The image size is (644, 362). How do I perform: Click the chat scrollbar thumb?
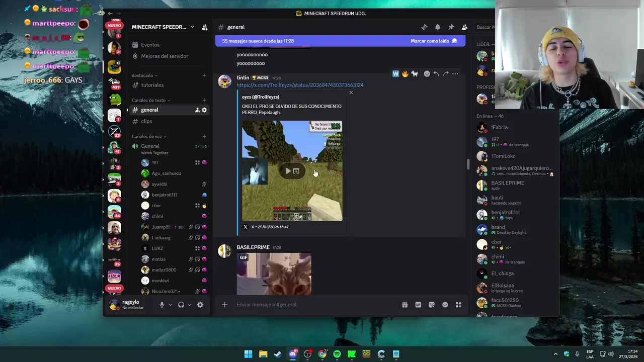[x=468, y=164]
